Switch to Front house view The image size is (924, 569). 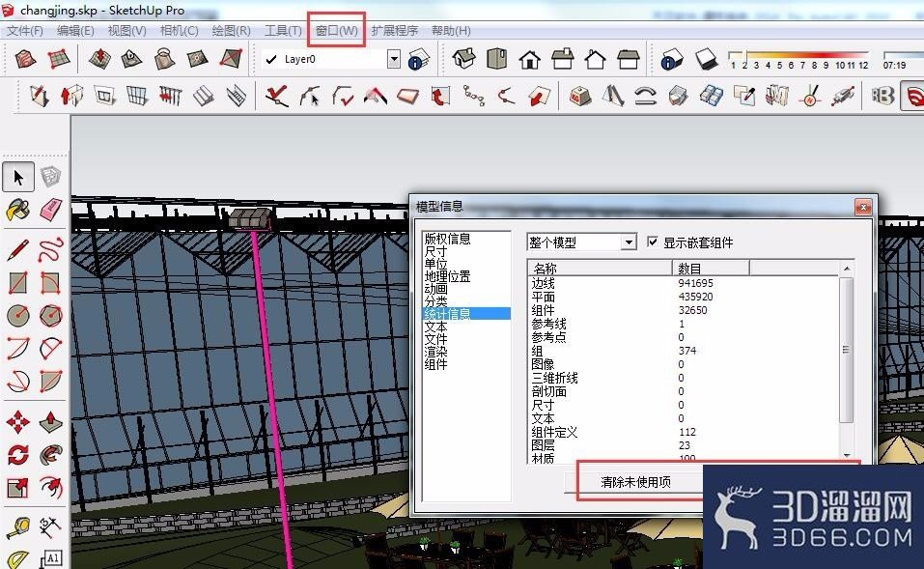click(530, 60)
